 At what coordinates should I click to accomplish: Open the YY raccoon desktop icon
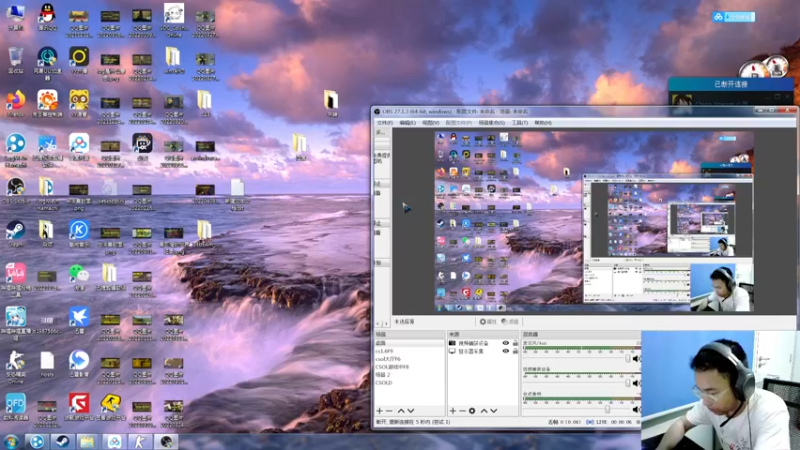coord(79,104)
